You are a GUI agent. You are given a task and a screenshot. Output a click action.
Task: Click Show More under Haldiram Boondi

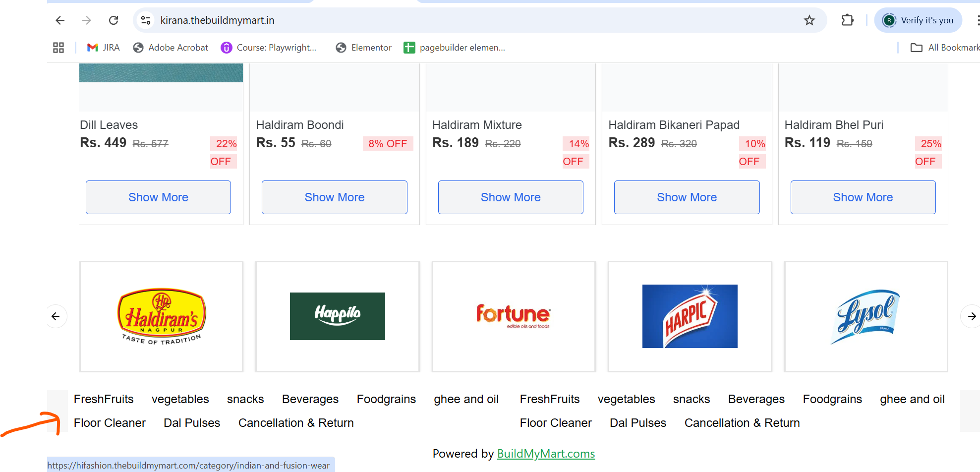click(335, 197)
